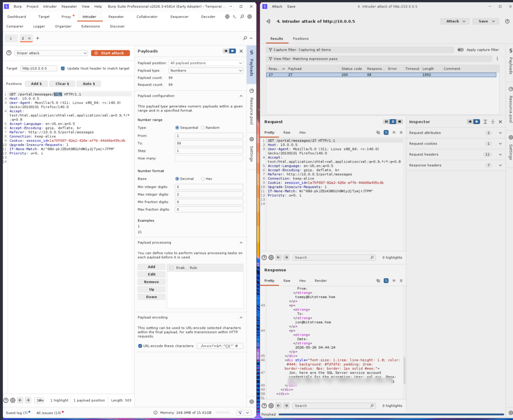The image size is (513, 420).
Task: Click the Request panel search field
Action: (334, 258)
